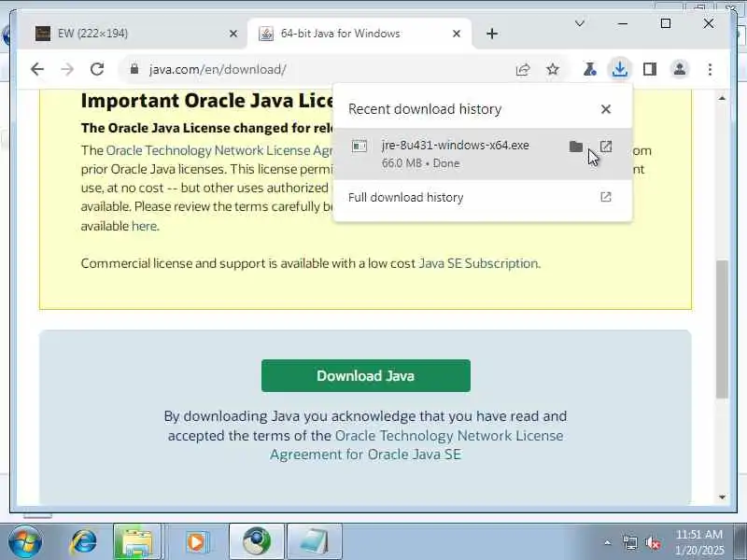Screen dimensions: 747x560
Task: Open Windows Media Player from the taskbar
Action: click(195, 542)
